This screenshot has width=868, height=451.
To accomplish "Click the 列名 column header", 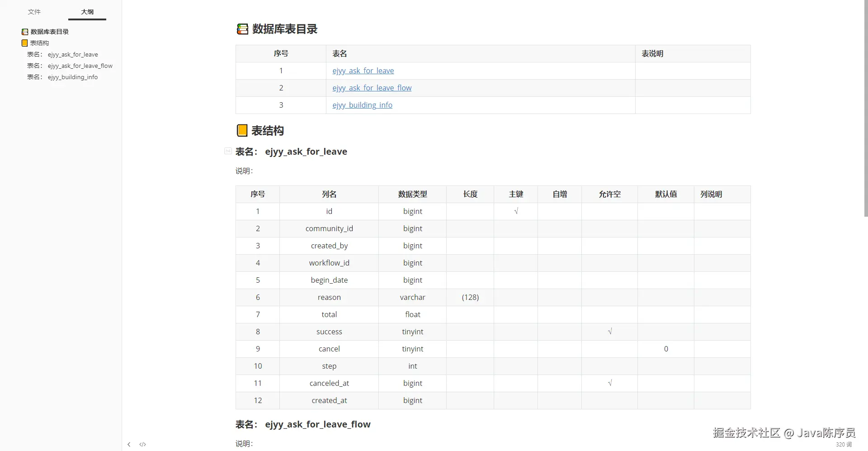I will click(329, 195).
